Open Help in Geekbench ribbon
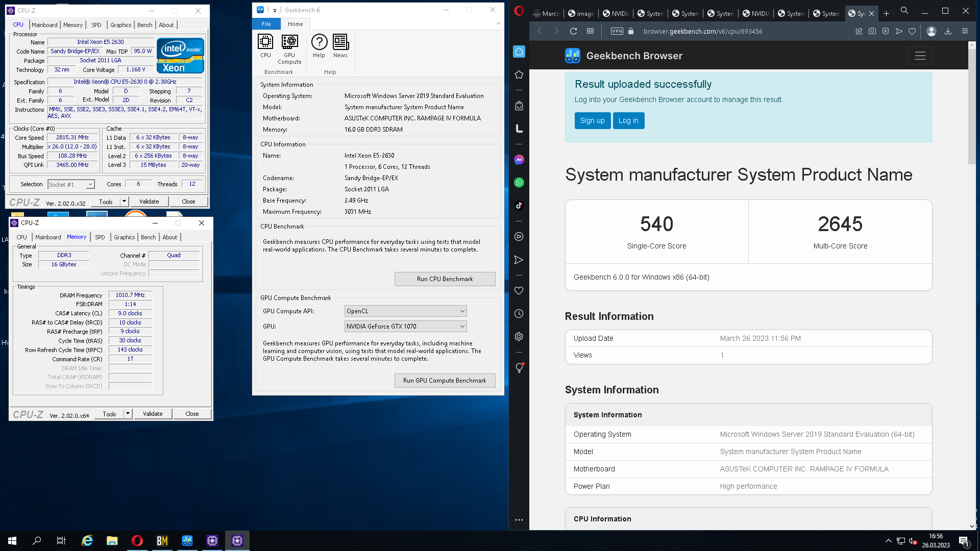The width and height of the screenshot is (980, 551). [319, 46]
